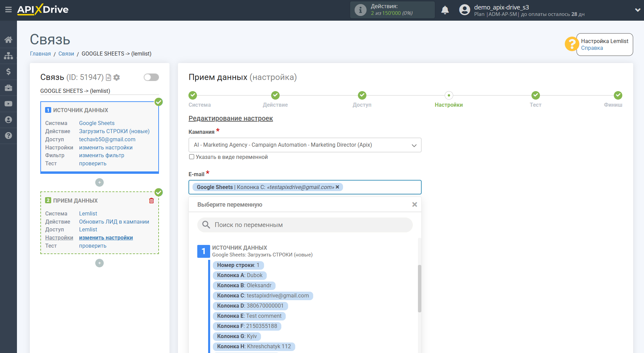Go to the Настройки step

pos(449,95)
